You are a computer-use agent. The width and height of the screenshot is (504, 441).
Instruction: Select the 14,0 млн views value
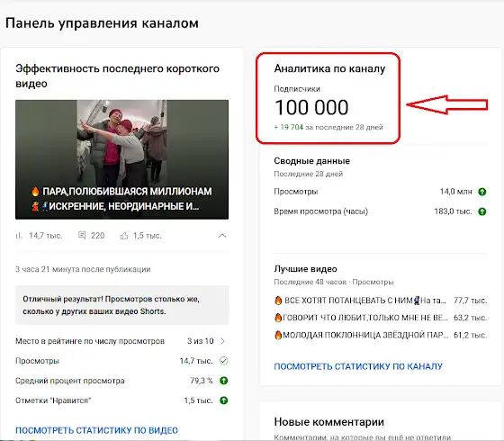[455, 192]
